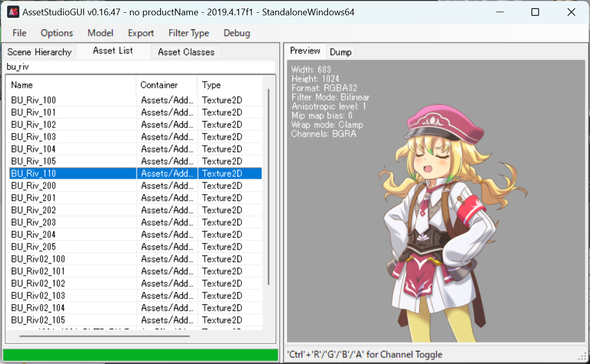Maximize the AssetStudioGUI window
Image resolution: width=590 pixels, height=364 pixels.
coord(535,12)
